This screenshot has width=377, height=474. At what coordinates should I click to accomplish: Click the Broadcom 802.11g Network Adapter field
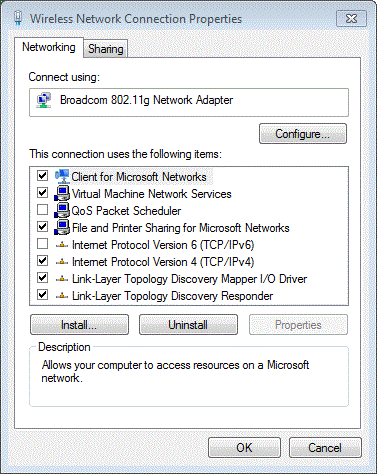click(x=189, y=102)
